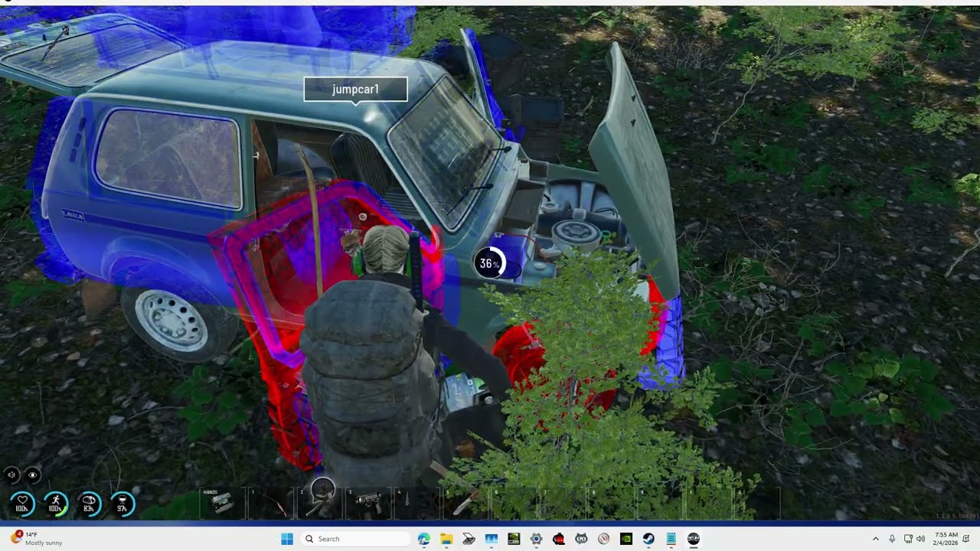Select quick slot 2 with the axe
This screenshot has height=551, width=980.
point(321,503)
